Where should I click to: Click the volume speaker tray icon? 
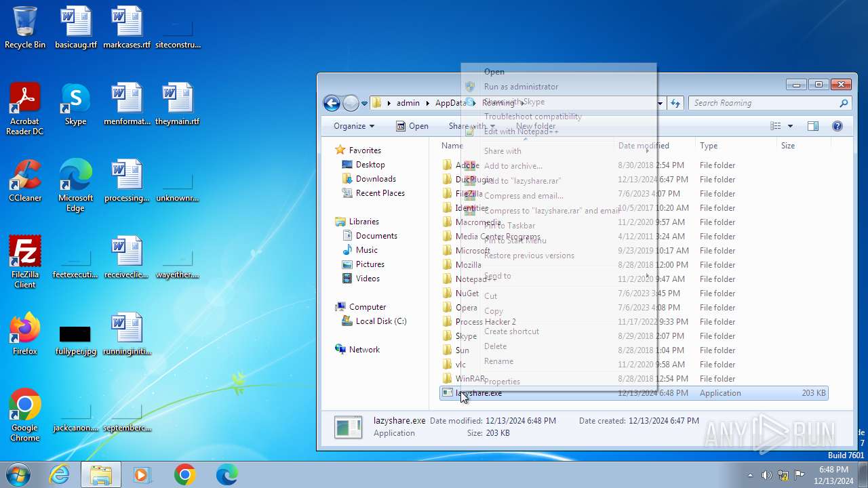point(766,475)
